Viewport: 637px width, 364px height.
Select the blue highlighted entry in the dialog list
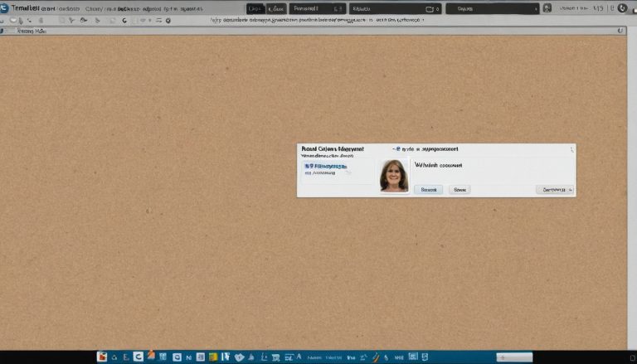pyautogui.click(x=325, y=167)
